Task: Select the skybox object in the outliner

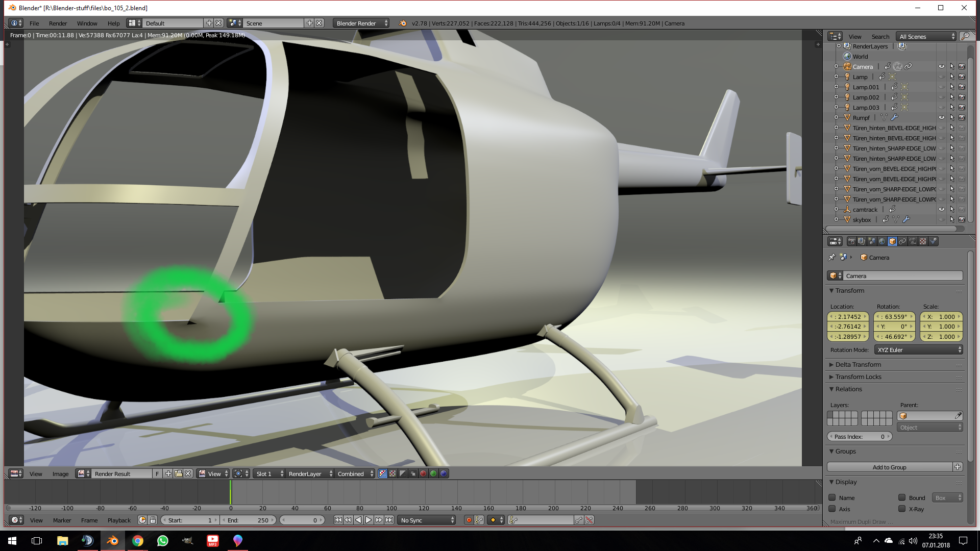Action: (x=862, y=220)
